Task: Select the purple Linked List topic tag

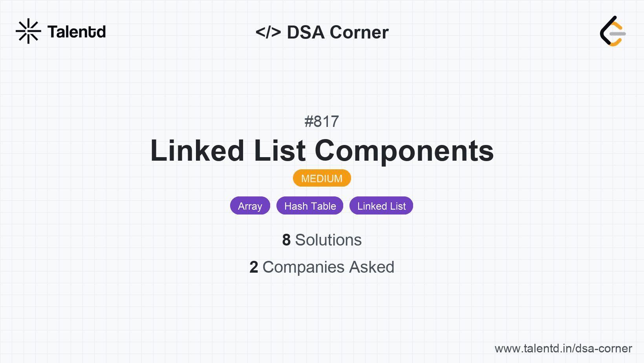Action: [x=381, y=206]
